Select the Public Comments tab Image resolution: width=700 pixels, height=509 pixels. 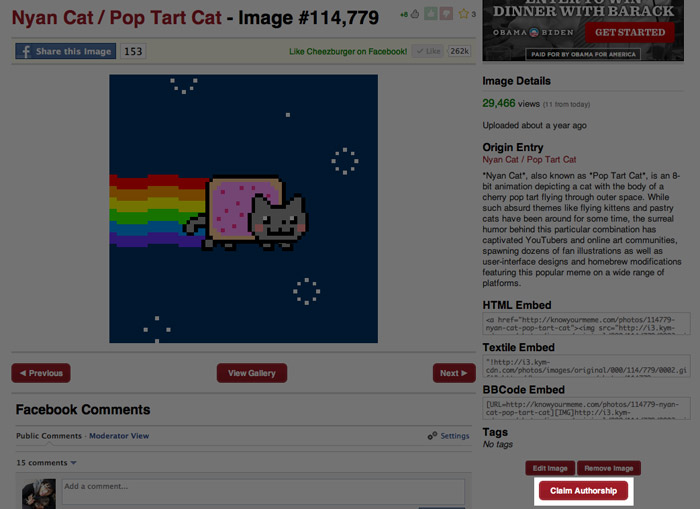49,436
